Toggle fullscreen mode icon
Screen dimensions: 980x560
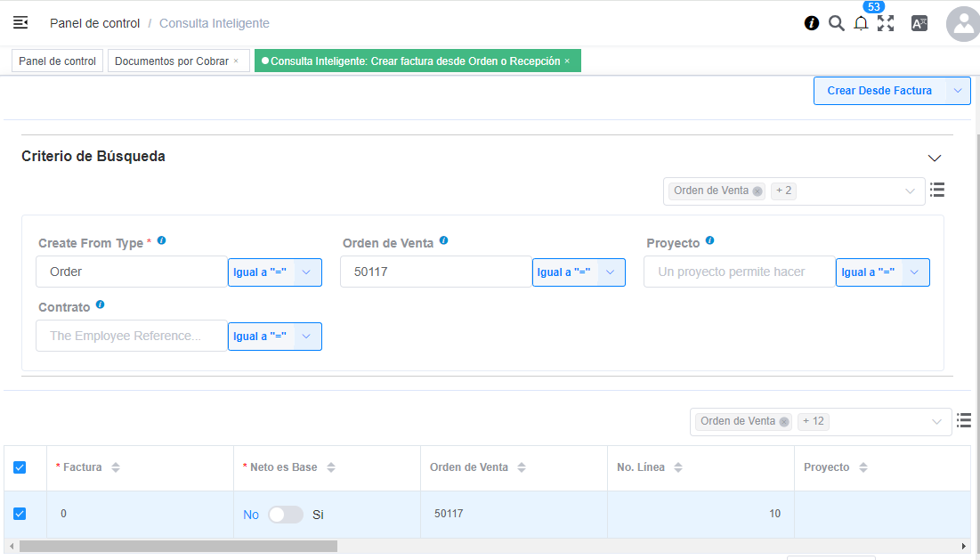[x=886, y=24]
